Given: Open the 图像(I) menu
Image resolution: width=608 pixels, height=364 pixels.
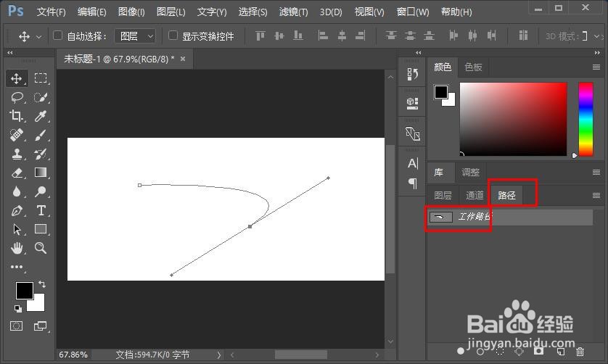Looking at the screenshot, I should click(131, 12).
